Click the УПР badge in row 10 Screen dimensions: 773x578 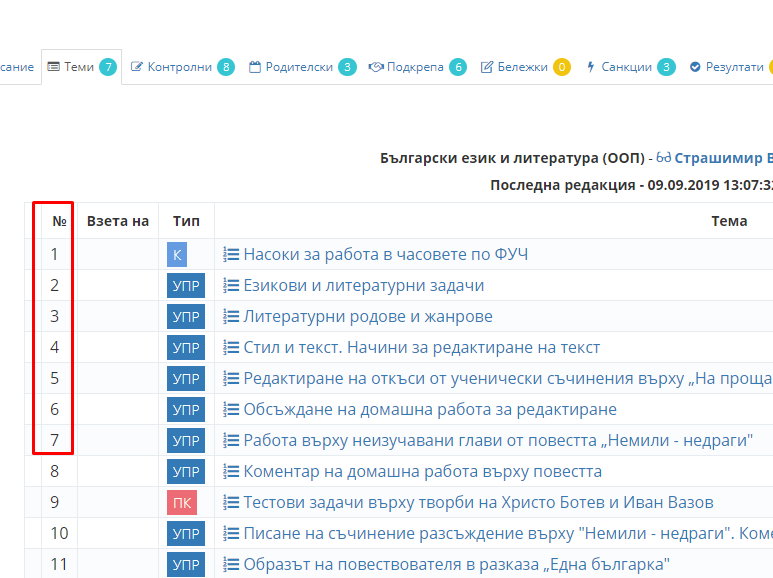pyautogui.click(x=186, y=534)
